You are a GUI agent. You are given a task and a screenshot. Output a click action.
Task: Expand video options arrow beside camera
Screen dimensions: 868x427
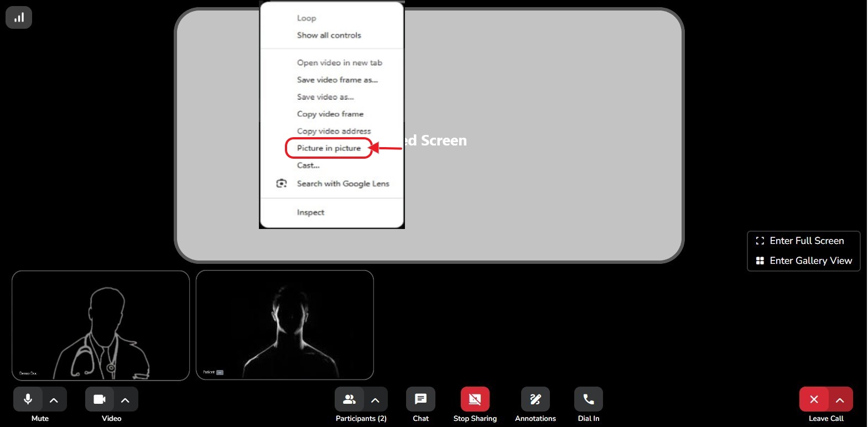[125, 400]
